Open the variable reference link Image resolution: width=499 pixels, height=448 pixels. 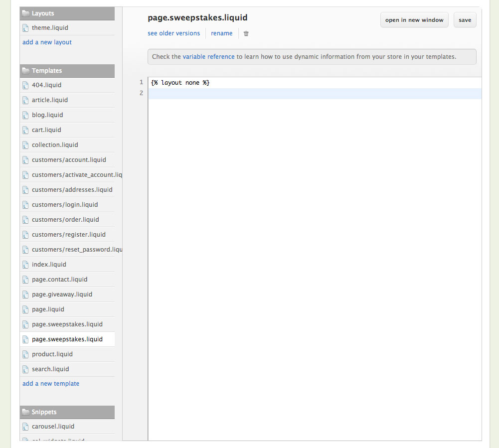click(208, 57)
